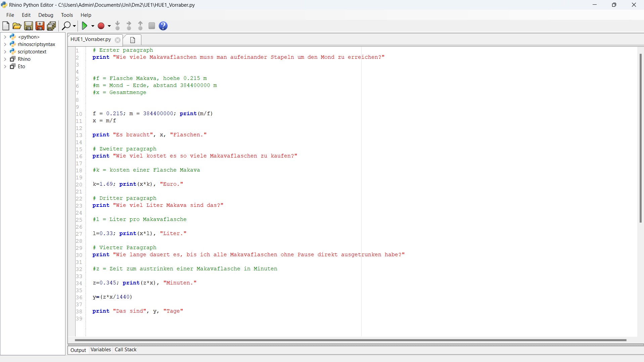Screen dimensions: 644x362
Task: Expand the Rhino tree node
Action: pos(5,59)
